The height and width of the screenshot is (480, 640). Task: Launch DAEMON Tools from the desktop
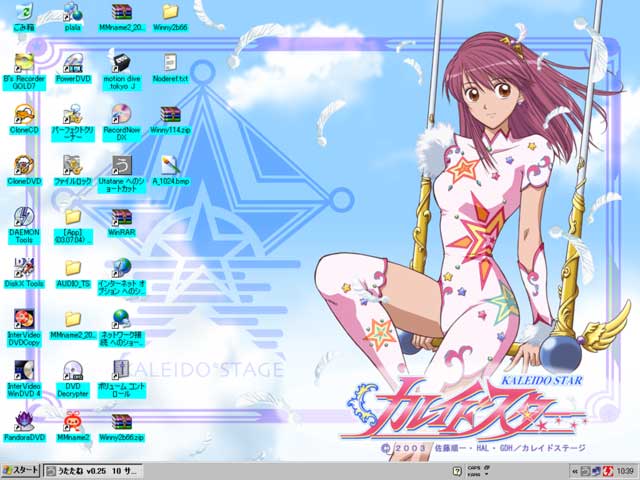pyautogui.click(x=22, y=215)
